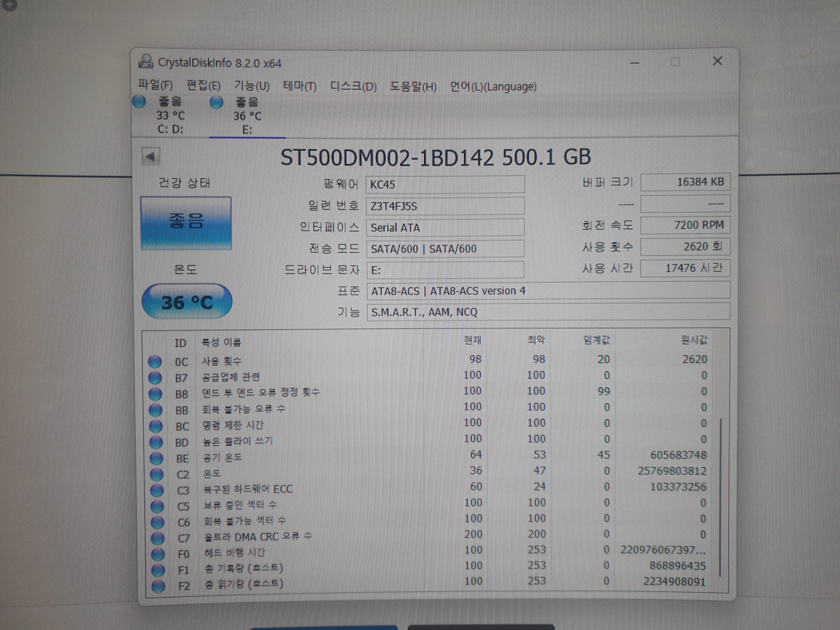Image resolution: width=840 pixels, height=630 pixels.
Task: Click raw value 868896435
Action: 677,566
